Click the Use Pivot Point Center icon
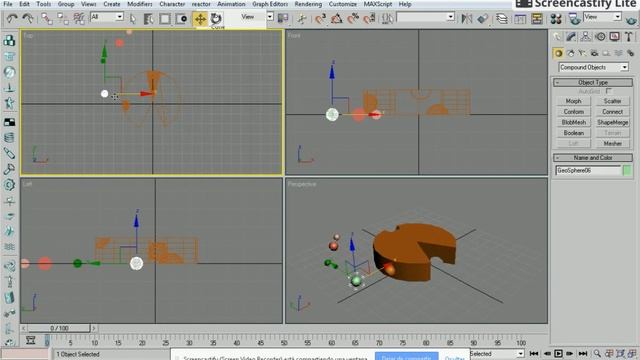640x360 pixels. (x=283, y=18)
